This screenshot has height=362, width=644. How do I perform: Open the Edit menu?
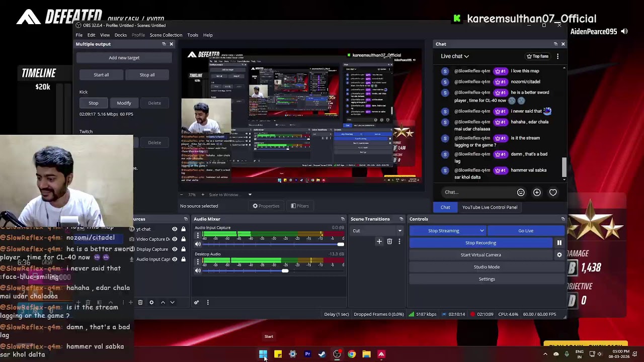(x=91, y=35)
